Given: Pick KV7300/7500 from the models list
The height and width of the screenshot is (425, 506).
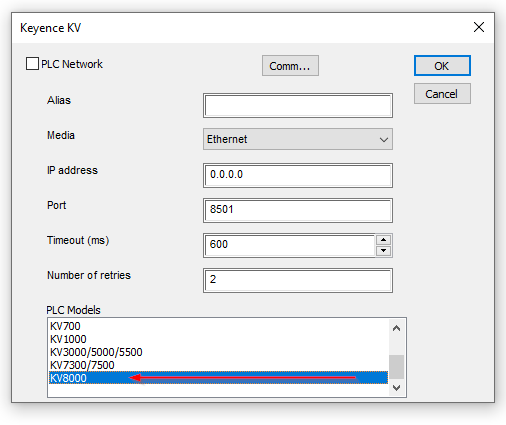Looking at the screenshot, I should (x=218, y=365).
